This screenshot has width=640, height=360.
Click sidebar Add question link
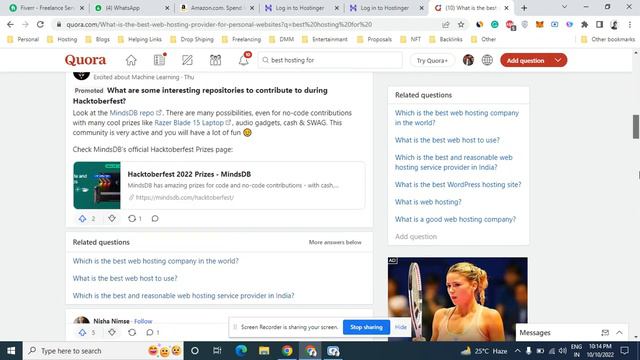416,237
